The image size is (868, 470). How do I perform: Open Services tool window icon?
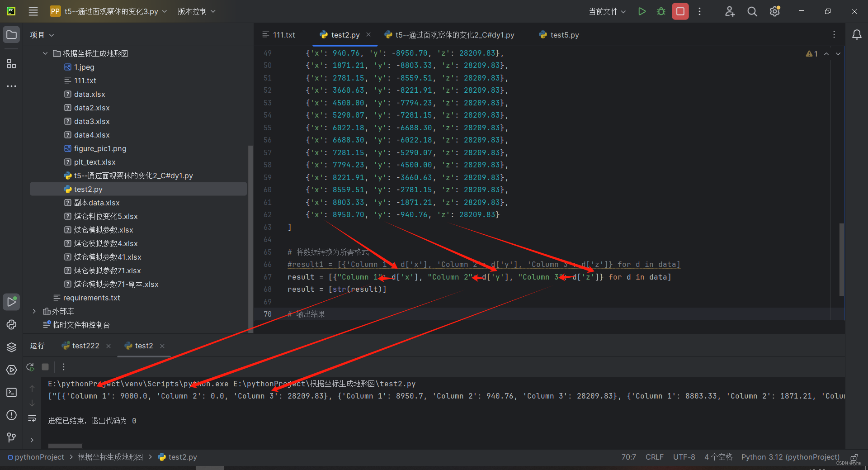point(11,370)
